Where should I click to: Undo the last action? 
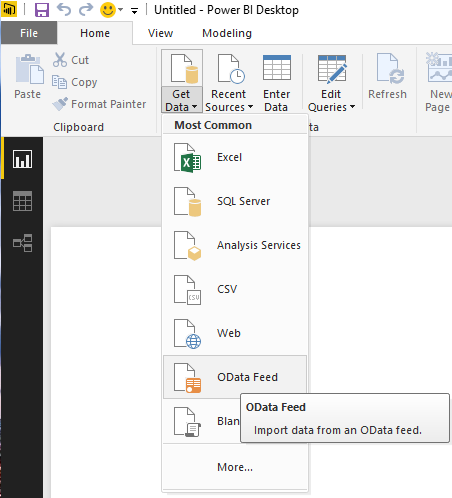tap(64, 10)
